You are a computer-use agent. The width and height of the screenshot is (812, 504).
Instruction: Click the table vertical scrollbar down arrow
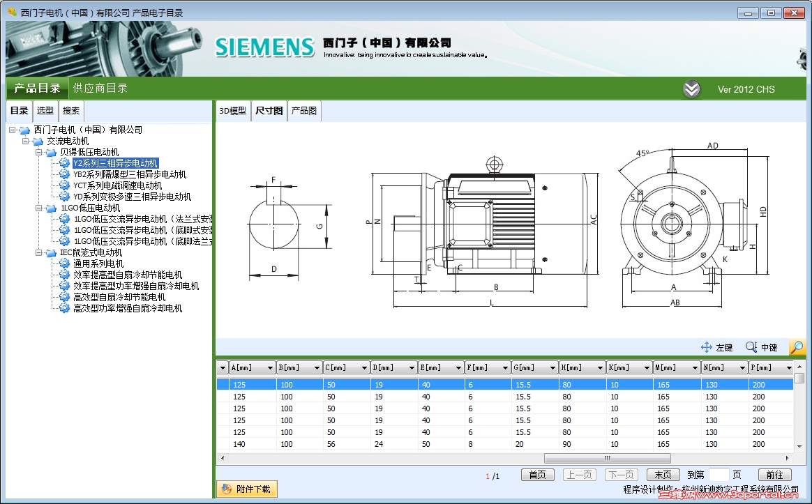799,445
